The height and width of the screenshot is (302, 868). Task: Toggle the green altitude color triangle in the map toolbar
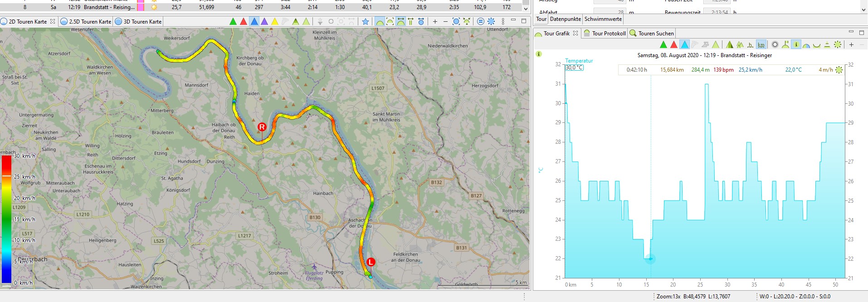pos(233,21)
